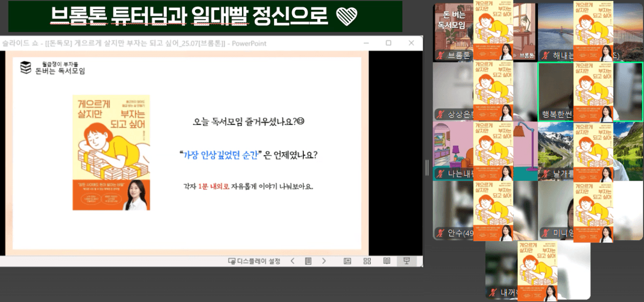Minimize the PowerPoint slide show window
This screenshot has width=644, height=302.
[x=367, y=43]
